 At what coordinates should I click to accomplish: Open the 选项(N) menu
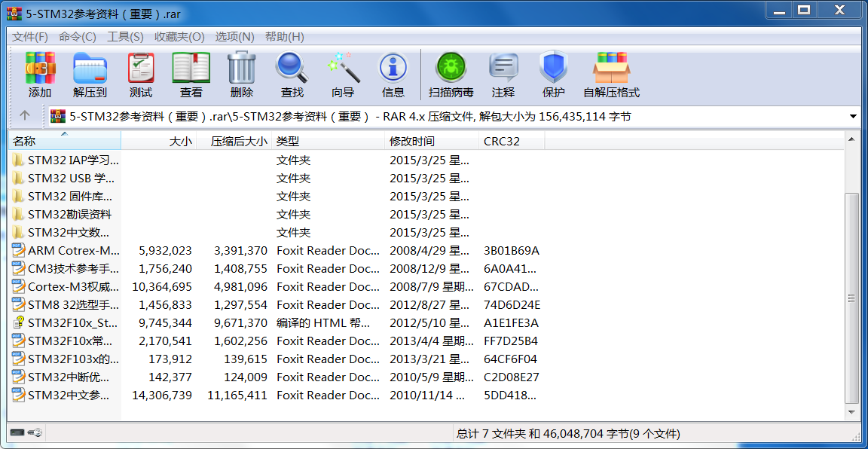[x=235, y=37]
